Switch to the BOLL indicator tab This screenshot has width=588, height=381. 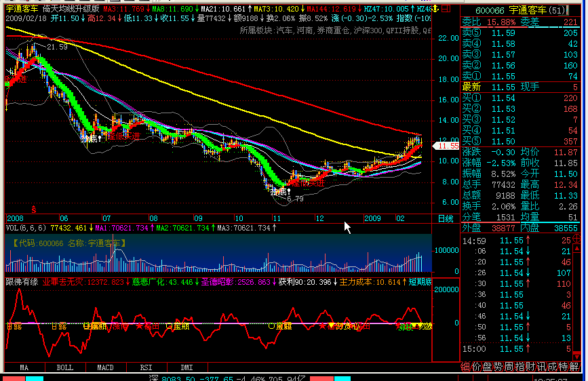65,367
